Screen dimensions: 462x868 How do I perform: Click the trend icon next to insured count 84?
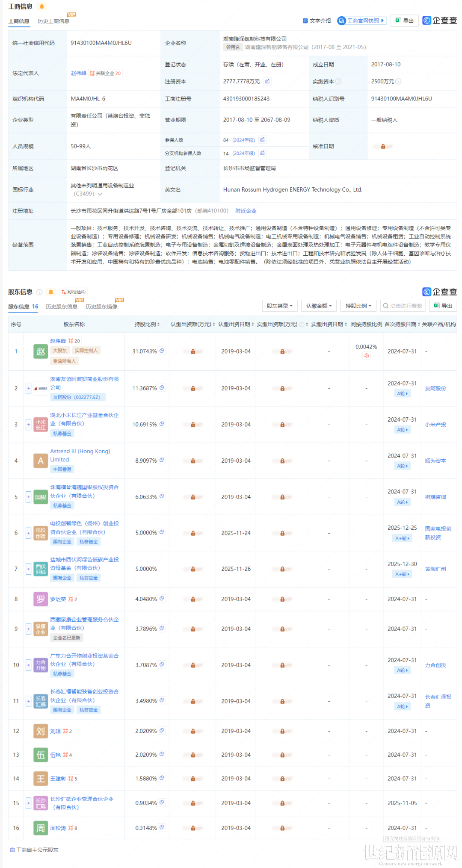click(262, 140)
